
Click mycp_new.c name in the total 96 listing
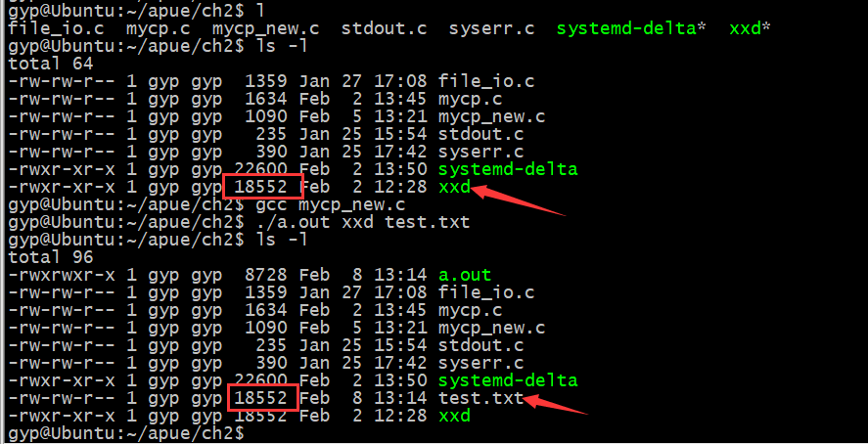[492, 328]
